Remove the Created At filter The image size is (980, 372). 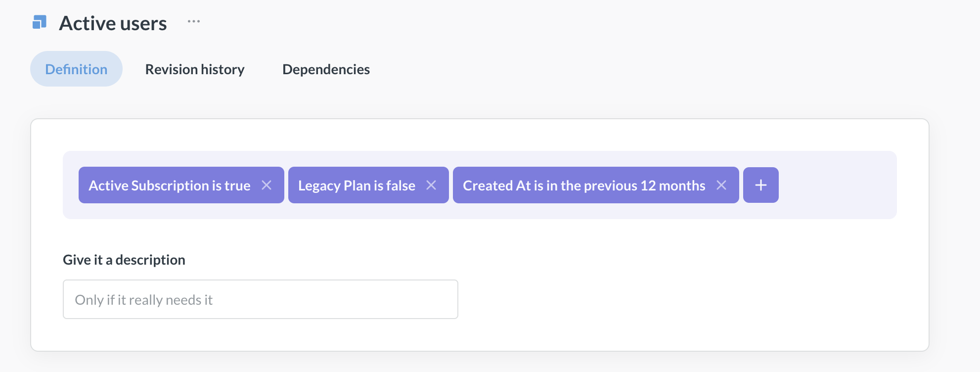coord(721,185)
